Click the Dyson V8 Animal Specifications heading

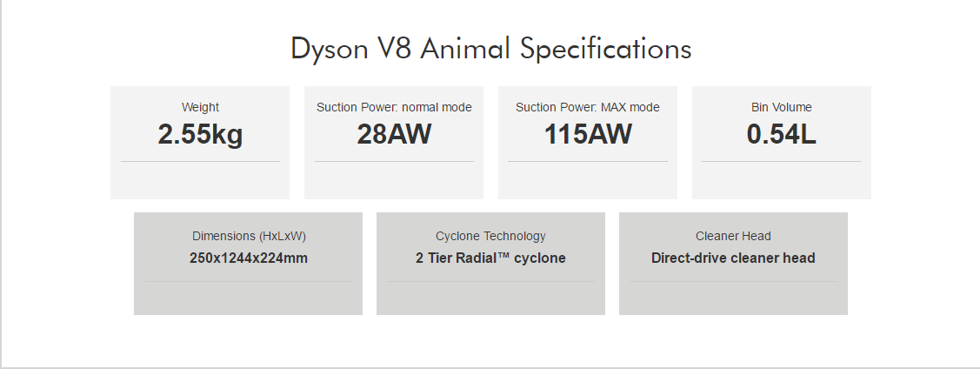490,49
